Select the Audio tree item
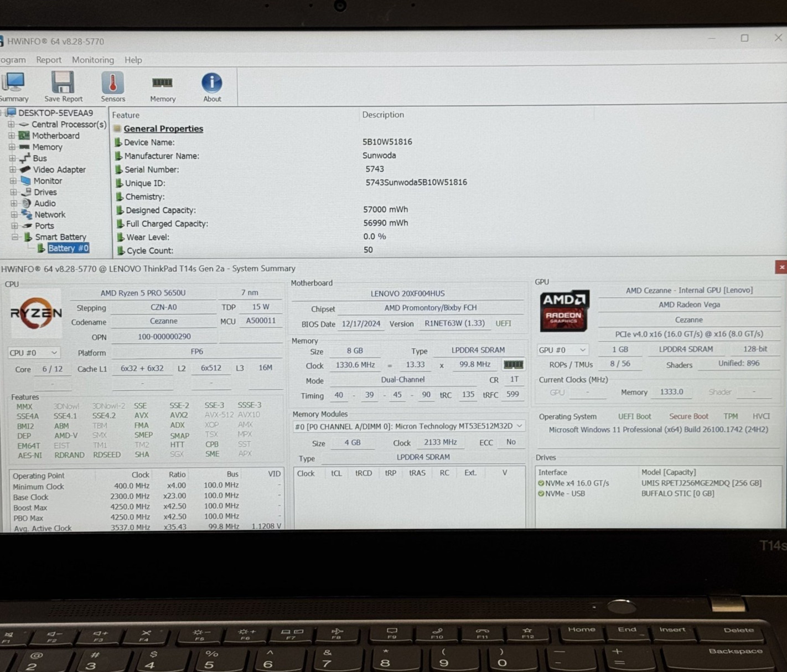Screen dimensions: 787x672 45,203
